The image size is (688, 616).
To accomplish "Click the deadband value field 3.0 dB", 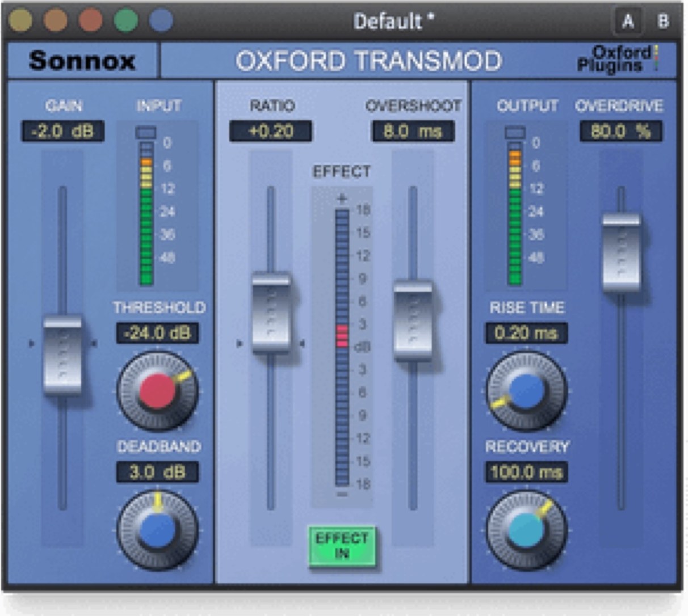I will pyautogui.click(x=157, y=472).
